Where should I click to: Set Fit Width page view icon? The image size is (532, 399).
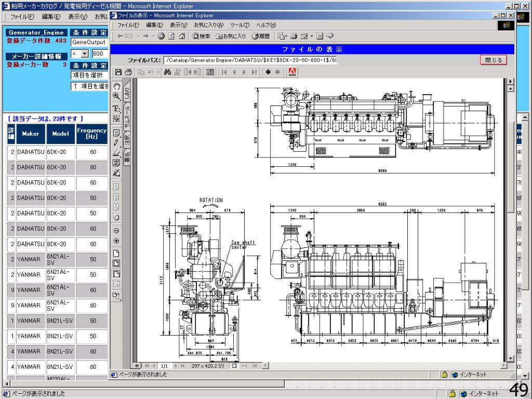tap(116, 274)
